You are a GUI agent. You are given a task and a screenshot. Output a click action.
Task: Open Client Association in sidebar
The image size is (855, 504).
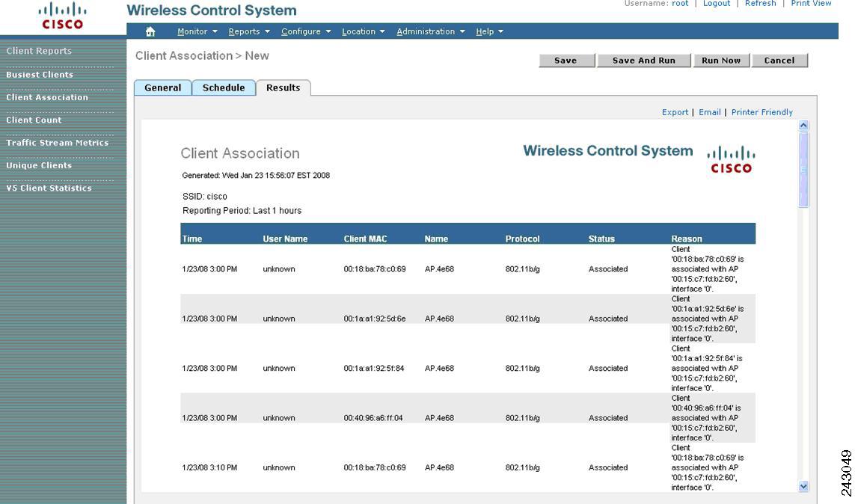47,97
